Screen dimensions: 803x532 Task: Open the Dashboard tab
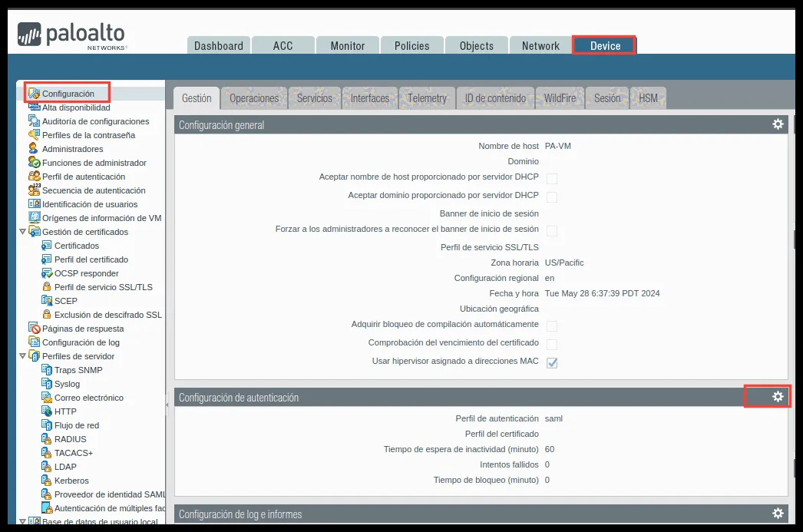[219, 45]
